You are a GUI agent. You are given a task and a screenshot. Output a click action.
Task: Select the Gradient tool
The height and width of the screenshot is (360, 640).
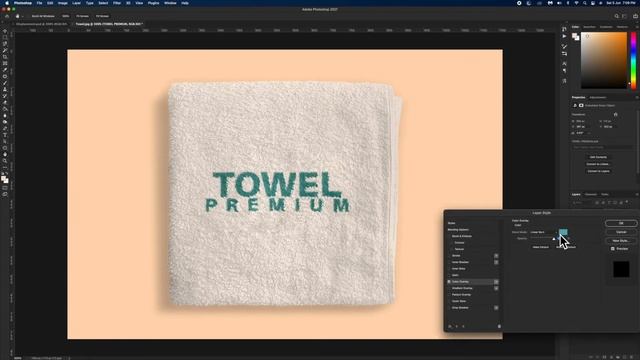tap(5, 109)
